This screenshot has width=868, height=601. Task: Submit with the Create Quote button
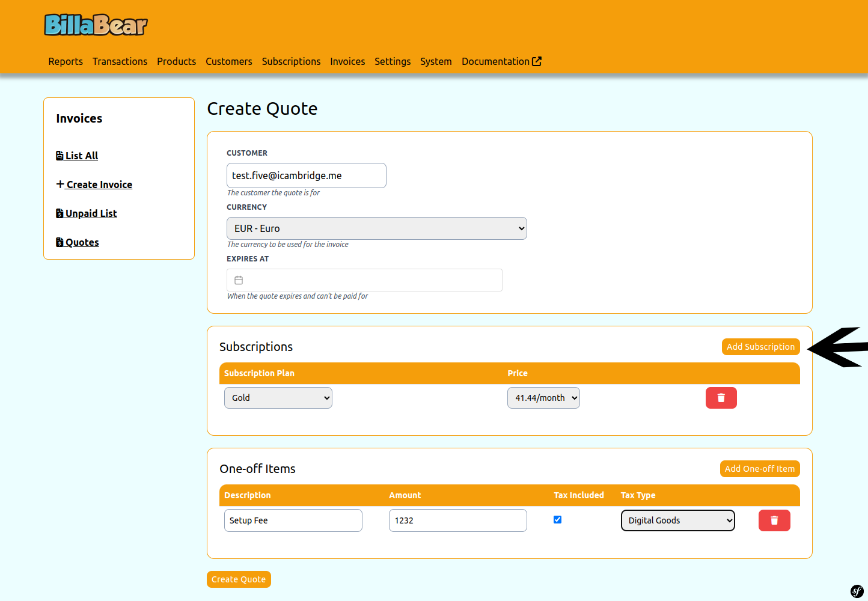tap(239, 579)
